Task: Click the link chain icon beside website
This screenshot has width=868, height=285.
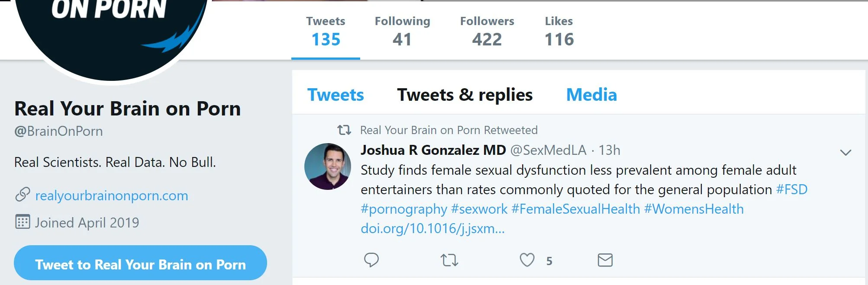Action: coord(23,195)
